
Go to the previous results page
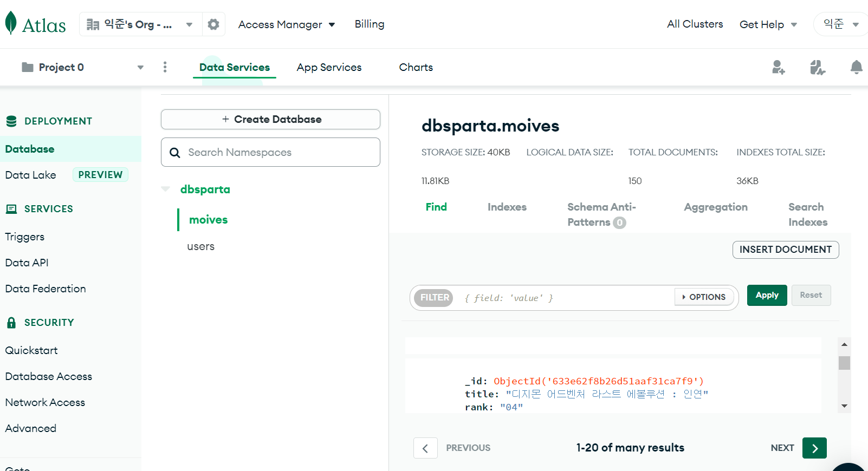point(425,448)
